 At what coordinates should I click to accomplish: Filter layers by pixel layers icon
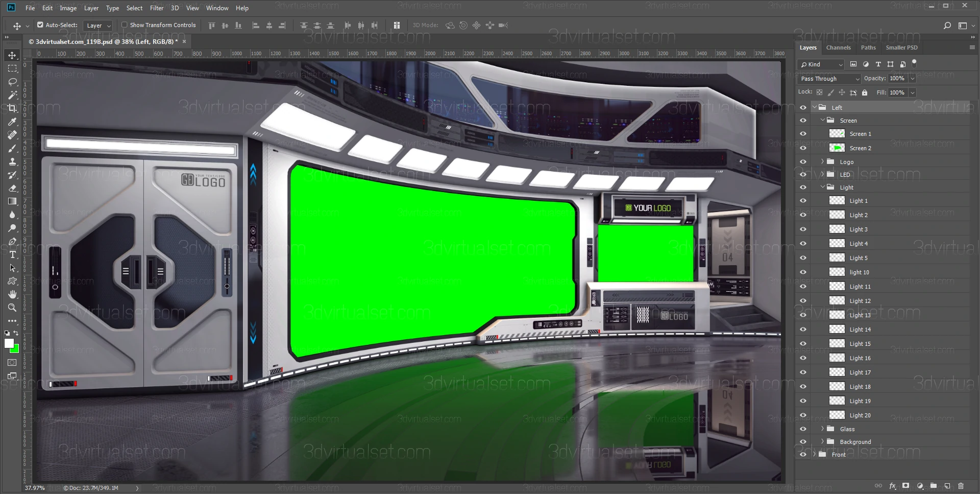(853, 64)
